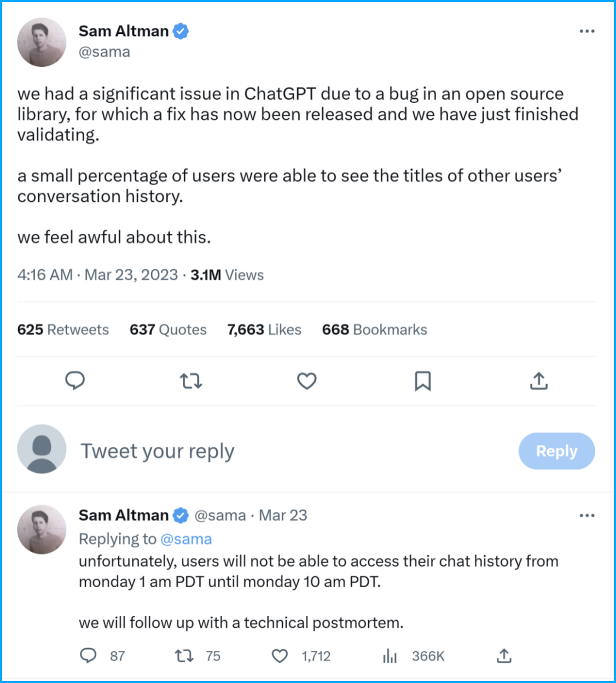Like the main tweet with heart icon

(307, 380)
